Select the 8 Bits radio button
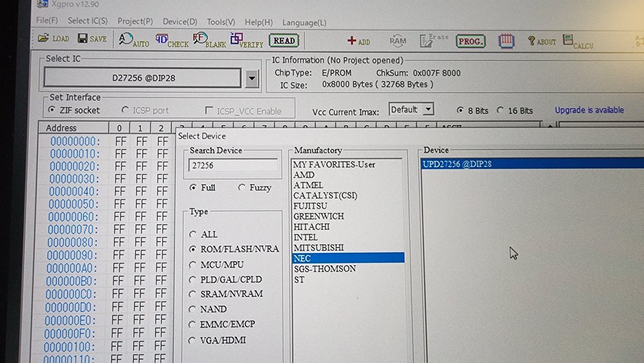The height and width of the screenshot is (363, 644). point(460,110)
